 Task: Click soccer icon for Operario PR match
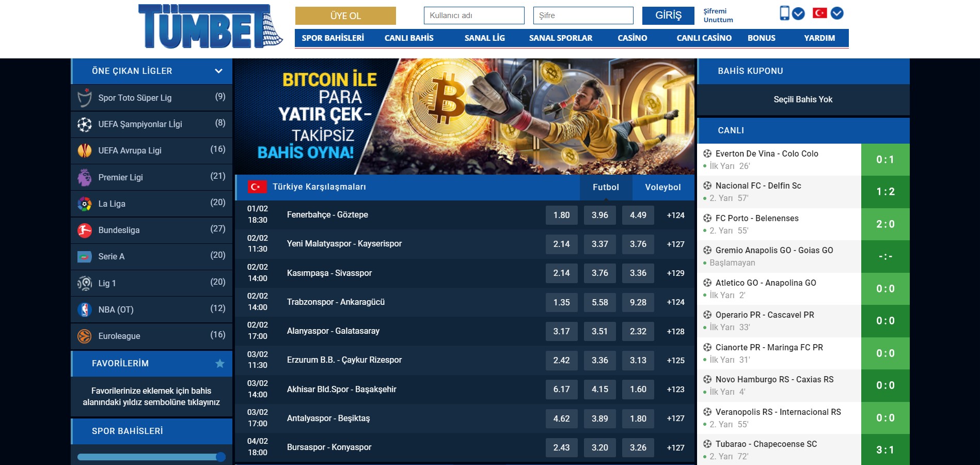coord(707,315)
